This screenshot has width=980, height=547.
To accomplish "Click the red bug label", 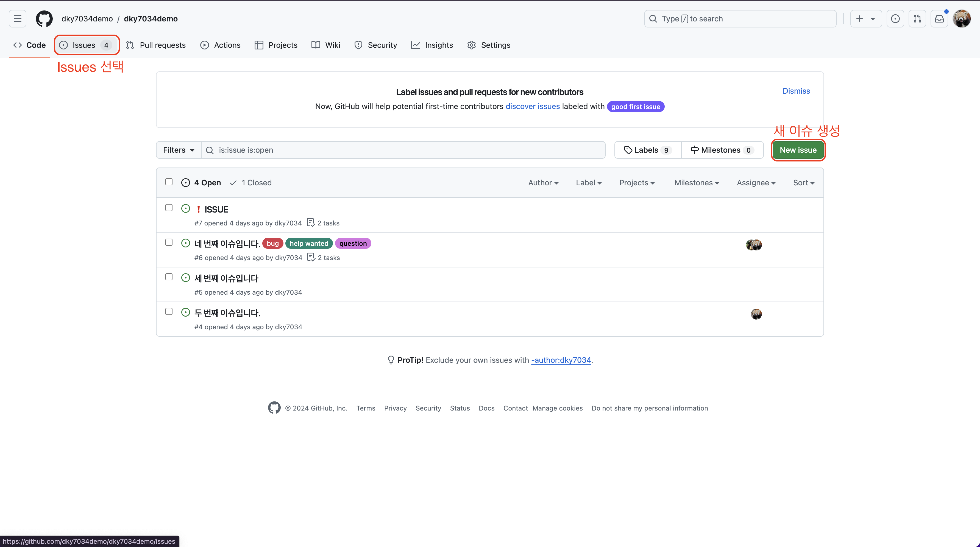I will (272, 244).
